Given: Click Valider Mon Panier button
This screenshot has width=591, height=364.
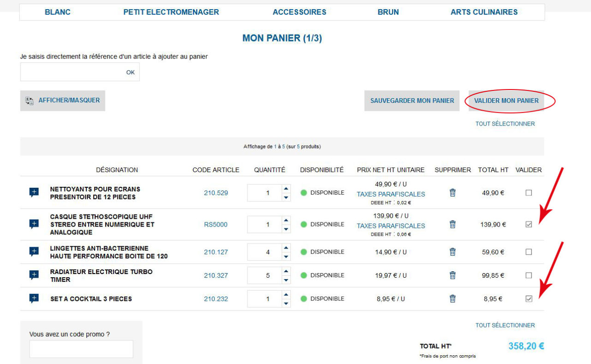Looking at the screenshot, I should [x=506, y=101].
